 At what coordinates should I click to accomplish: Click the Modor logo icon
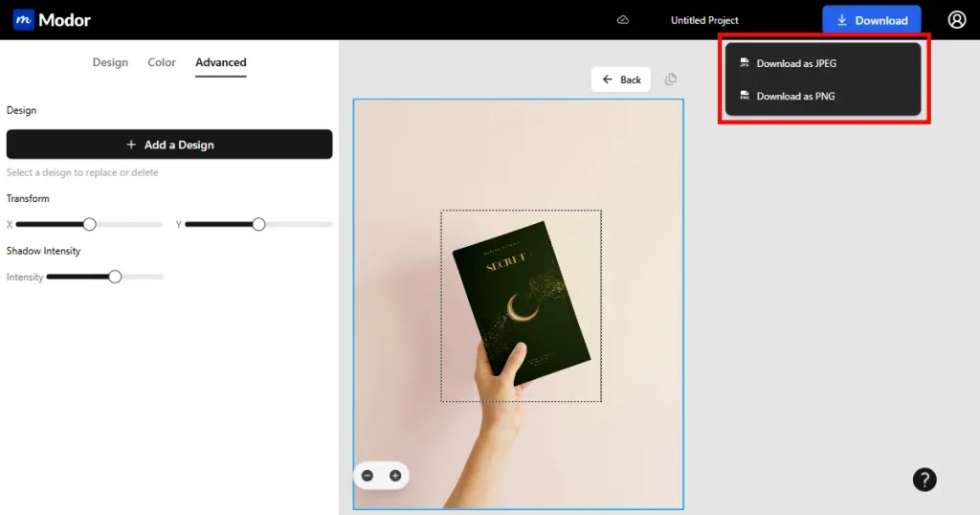coord(24,20)
